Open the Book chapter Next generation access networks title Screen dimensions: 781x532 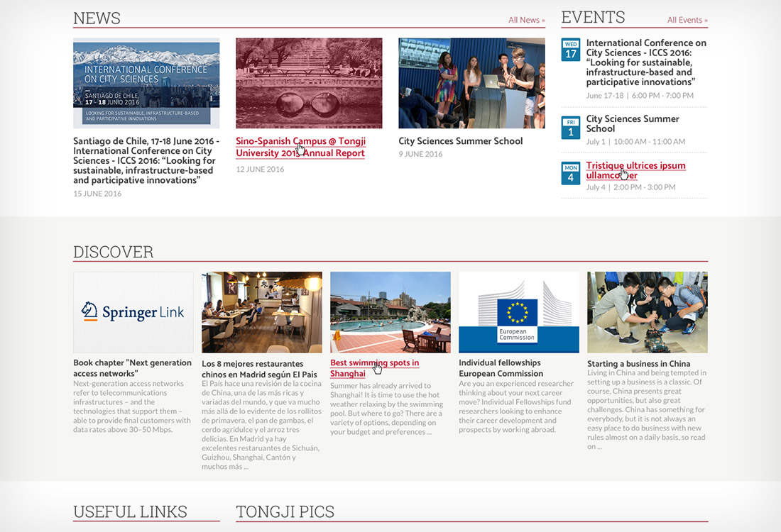click(132, 368)
